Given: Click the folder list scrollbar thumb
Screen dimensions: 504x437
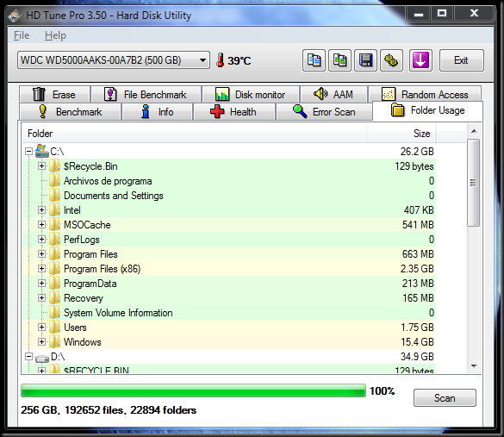Looking at the screenshot, I should tap(474, 183).
